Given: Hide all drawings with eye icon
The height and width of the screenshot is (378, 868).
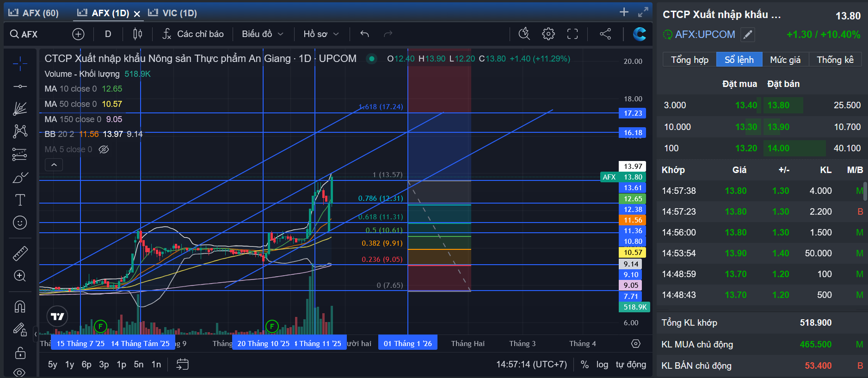Looking at the screenshot, I should pyautogui.click(x=19, y=372).
